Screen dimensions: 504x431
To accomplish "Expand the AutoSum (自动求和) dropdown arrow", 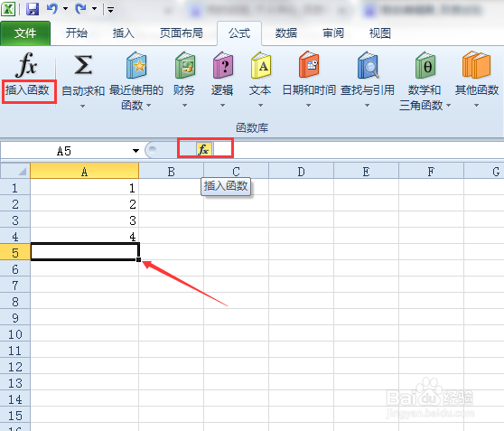I will coord(82,106).
